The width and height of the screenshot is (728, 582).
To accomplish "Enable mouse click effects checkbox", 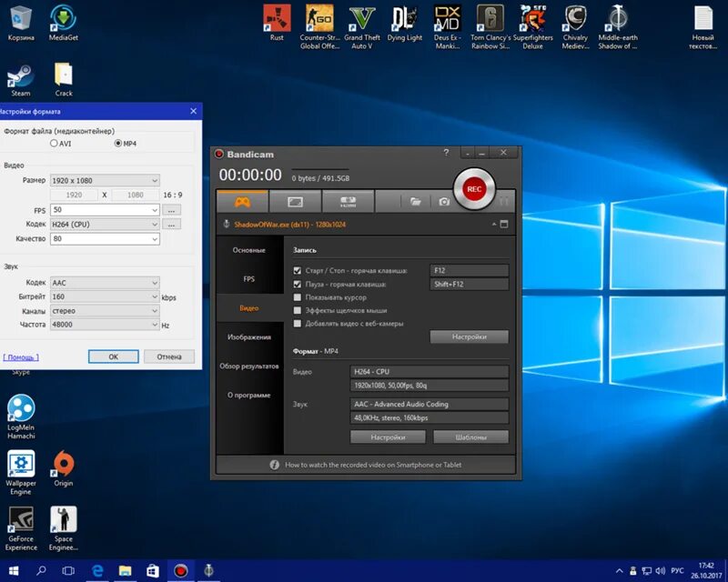I will [298, 310].
